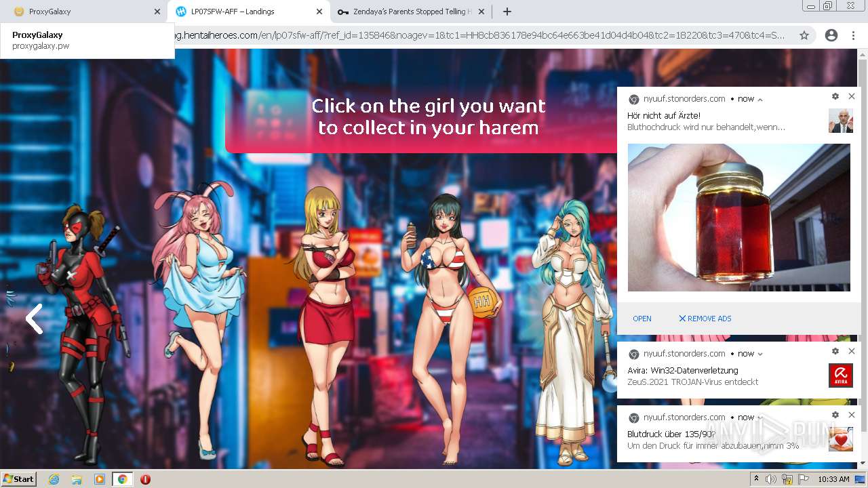This screenshot has height=488, width=868.
Task: Click OPEN on the blood pressure notification
Action: click(x=642, y=319)
